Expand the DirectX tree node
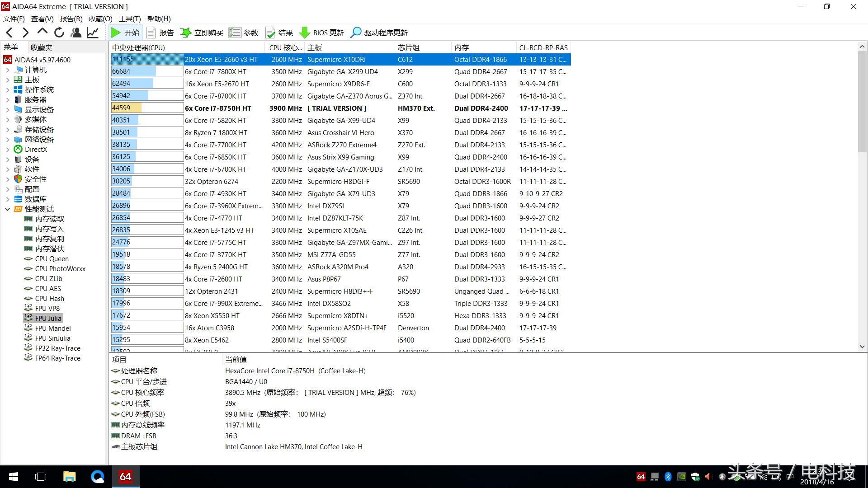 click(x=8, y=150)
